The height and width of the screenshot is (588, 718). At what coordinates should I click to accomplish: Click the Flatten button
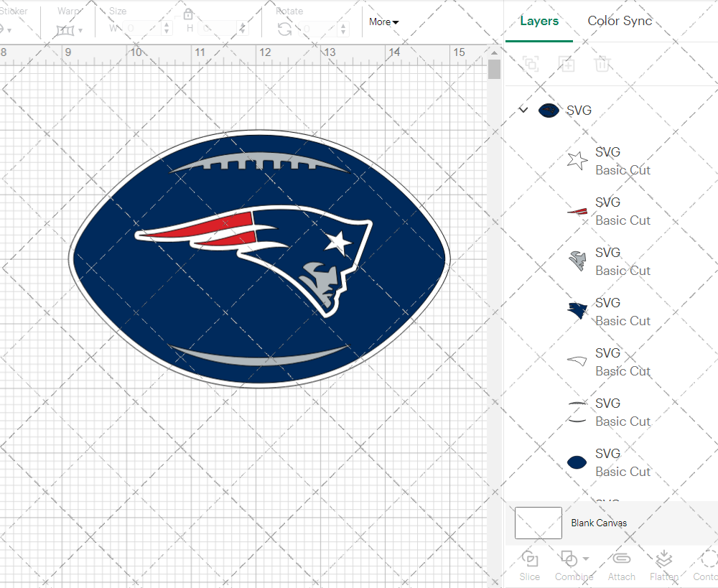(664, 566)
